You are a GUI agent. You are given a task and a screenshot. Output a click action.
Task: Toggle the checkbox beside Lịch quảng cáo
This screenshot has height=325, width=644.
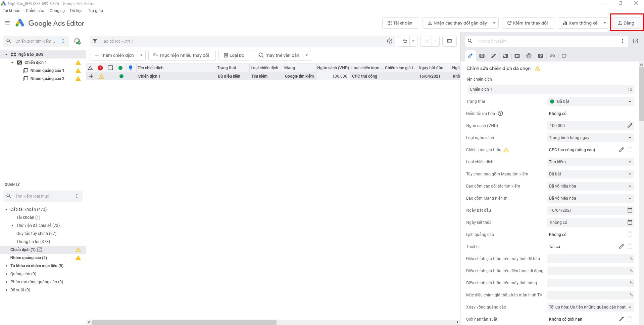(630, 234)
